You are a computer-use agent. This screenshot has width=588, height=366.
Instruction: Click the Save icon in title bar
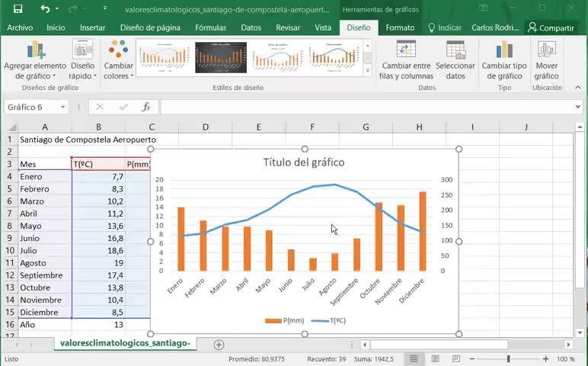coord(18,9)
